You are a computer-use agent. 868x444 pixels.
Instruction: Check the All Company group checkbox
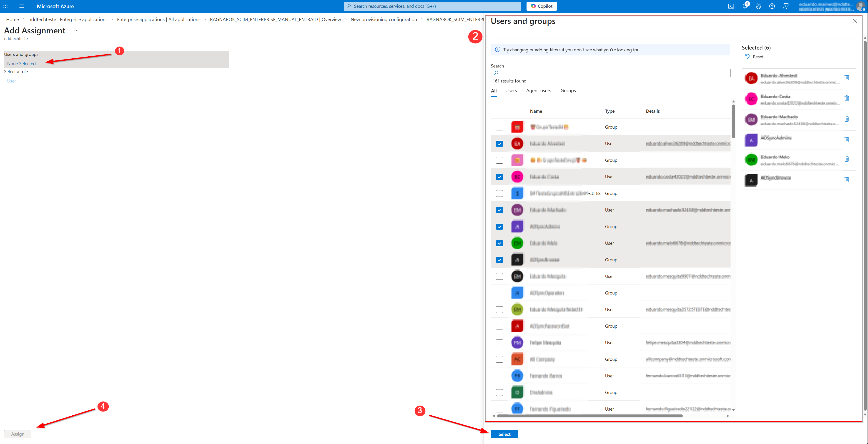pyautogui.click(x=499, y=359)
